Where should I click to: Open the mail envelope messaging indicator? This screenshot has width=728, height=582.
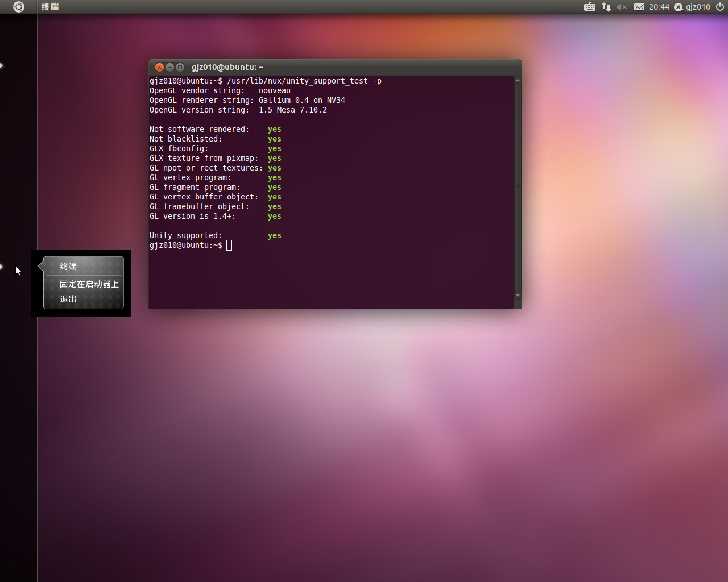[639, 7]
